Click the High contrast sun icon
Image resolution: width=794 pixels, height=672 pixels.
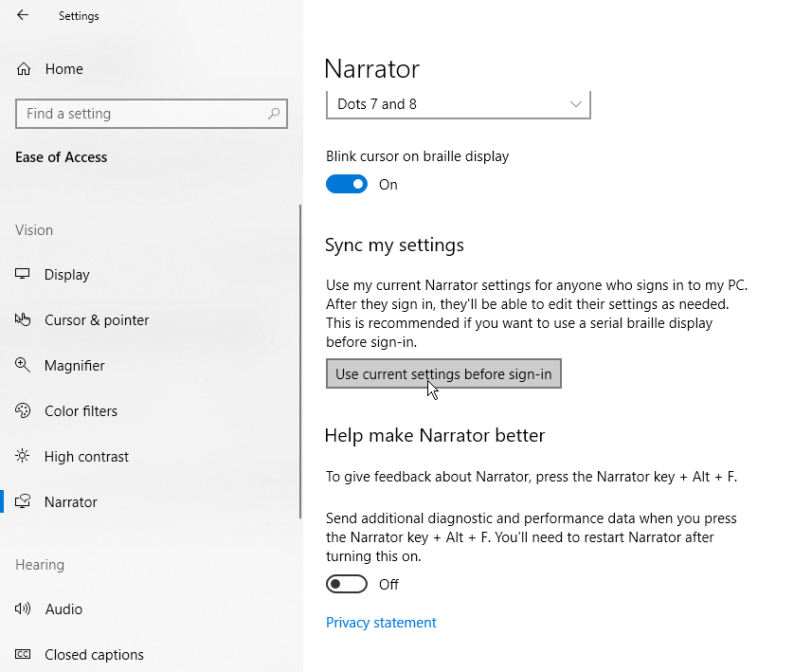point(23,456)
